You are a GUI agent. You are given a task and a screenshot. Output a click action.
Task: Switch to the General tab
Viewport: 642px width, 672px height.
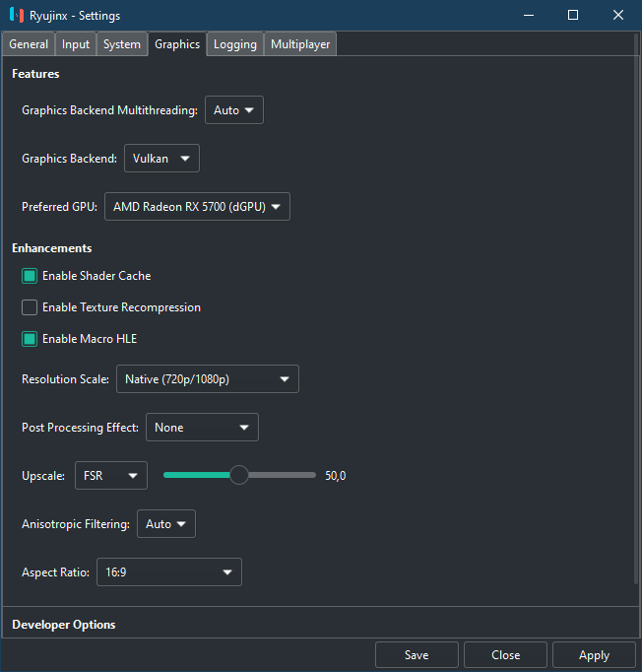pos(29,44)
